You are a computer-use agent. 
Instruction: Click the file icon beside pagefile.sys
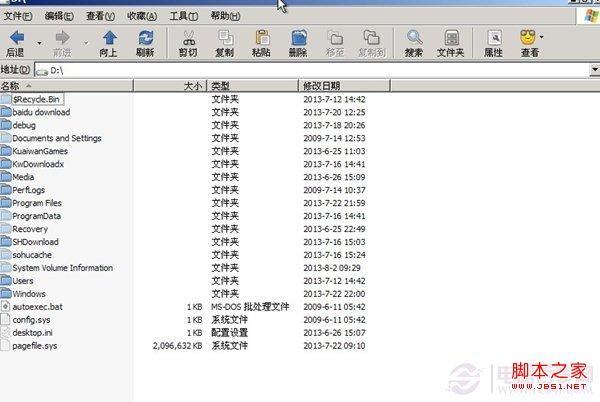coord(5,346)
